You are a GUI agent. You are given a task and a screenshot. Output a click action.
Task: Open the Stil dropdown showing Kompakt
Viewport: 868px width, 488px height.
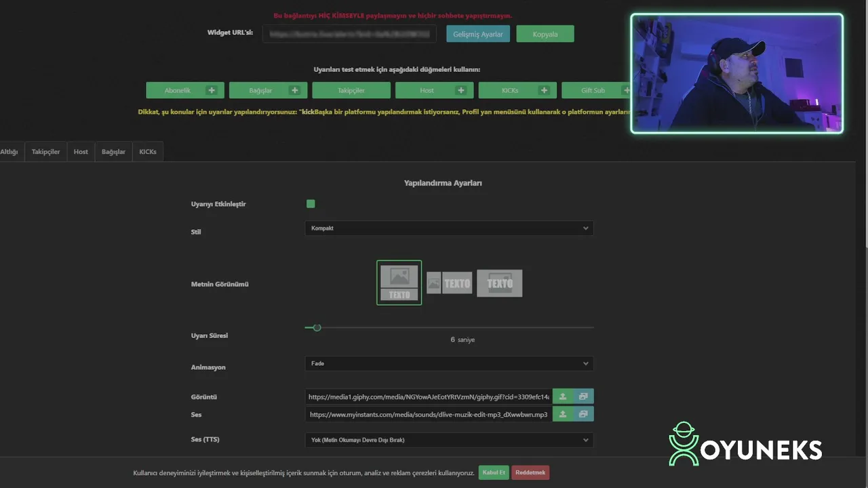point(449,228)
